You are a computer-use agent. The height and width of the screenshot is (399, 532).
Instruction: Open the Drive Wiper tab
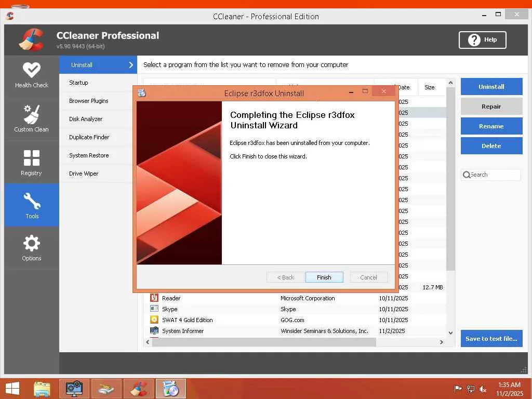(x=96, y=174)
